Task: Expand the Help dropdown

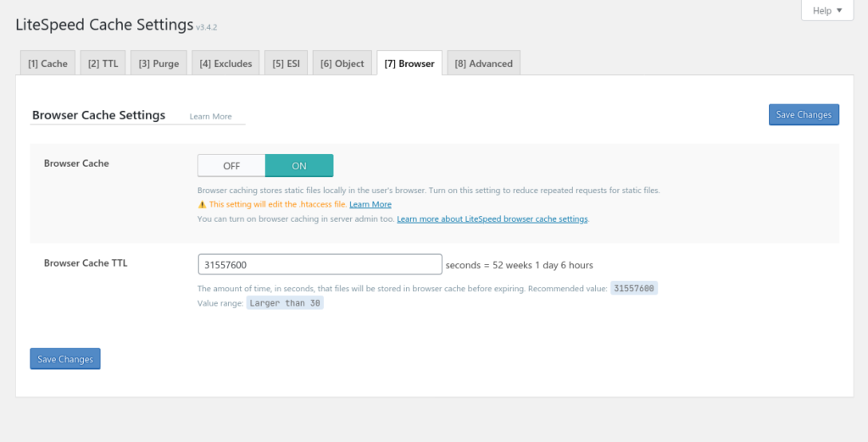Action: (x=827, y=10)
